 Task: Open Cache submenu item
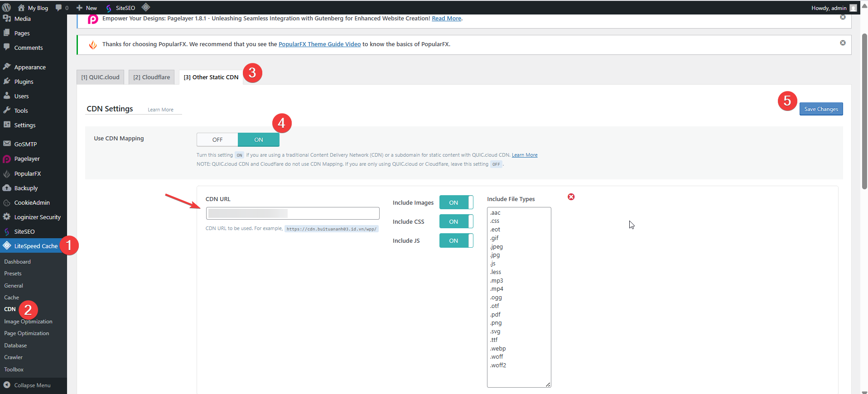(12, 298)
